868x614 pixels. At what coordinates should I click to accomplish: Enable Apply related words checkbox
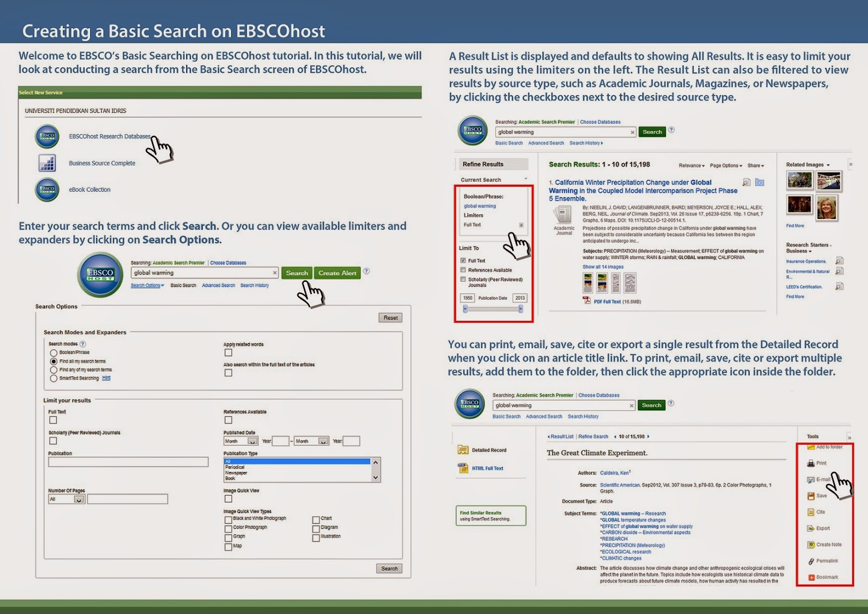228,352
